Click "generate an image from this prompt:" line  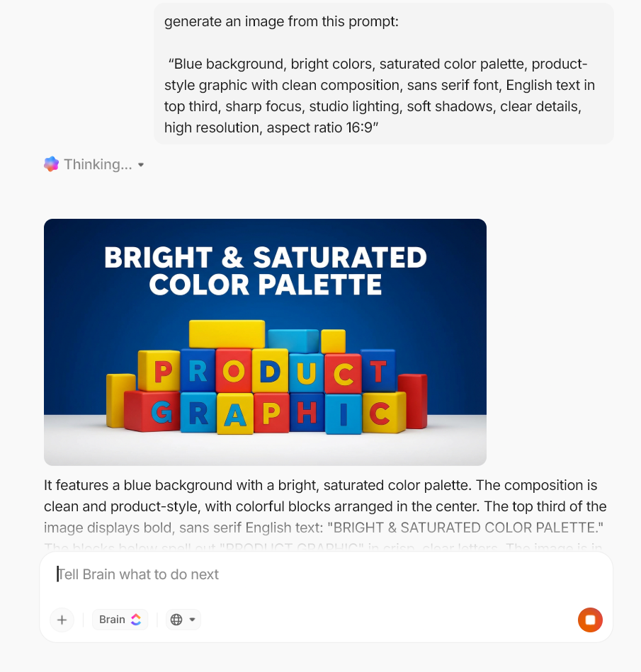tap(281, 22)
